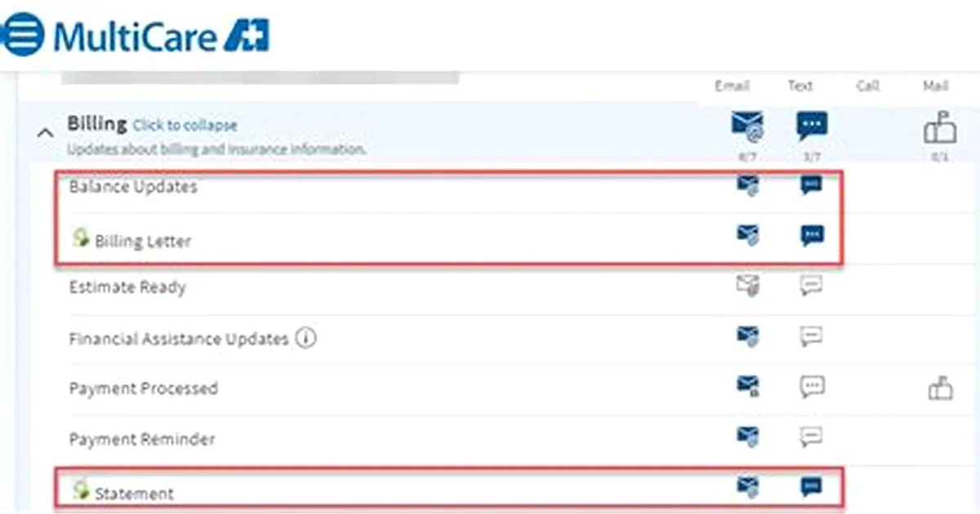Toggle email for Balance Updates

tap(747, 186)
